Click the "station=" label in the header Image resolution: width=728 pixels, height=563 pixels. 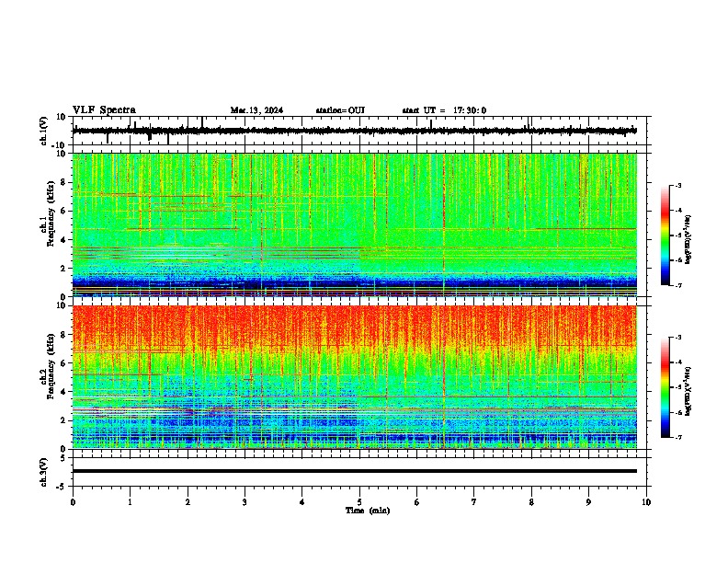tap(332, 110)
